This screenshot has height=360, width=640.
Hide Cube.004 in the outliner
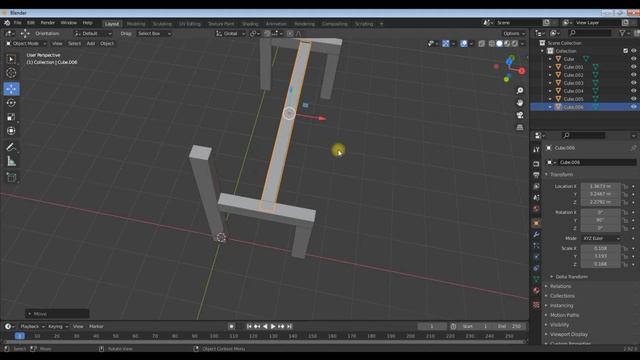point(633,91)
